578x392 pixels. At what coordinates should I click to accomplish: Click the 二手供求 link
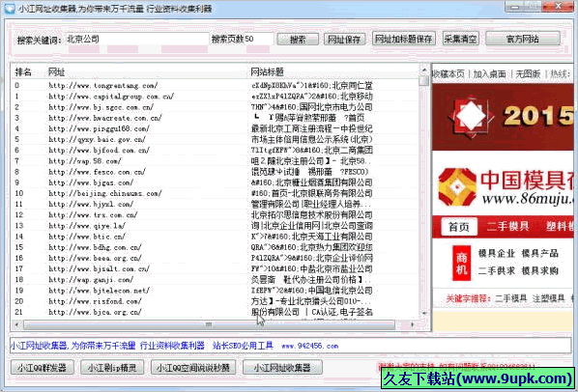(x=496, y=271)
